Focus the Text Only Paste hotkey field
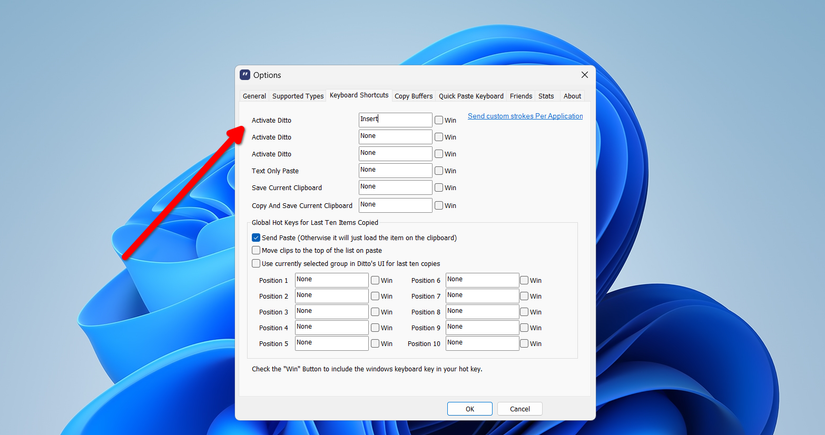The image size is (825, 435). point(395,170)
